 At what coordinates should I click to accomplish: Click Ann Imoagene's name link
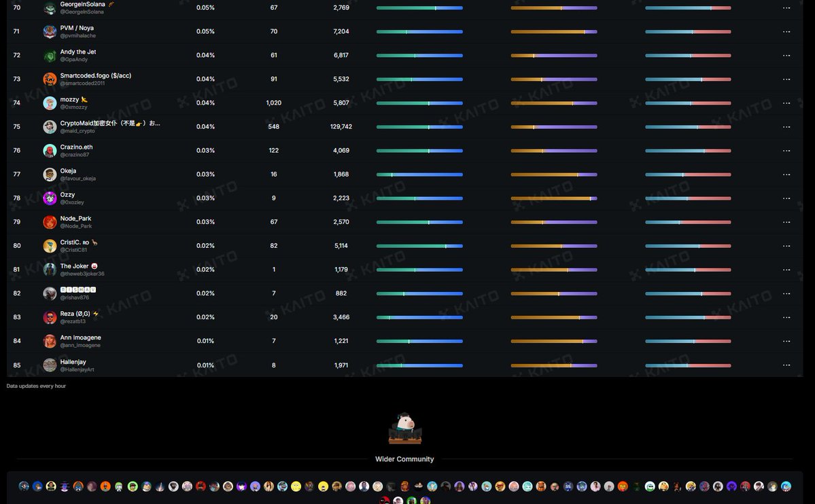(80, 338)
